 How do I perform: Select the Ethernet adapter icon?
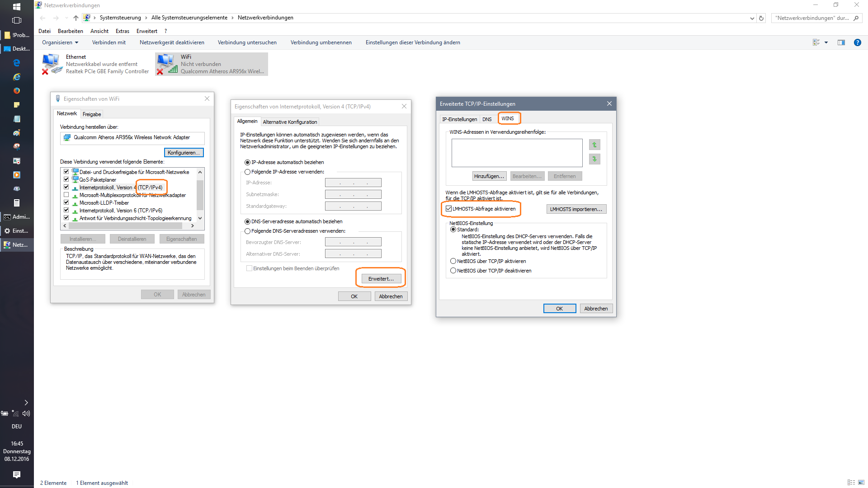point(51,64)
